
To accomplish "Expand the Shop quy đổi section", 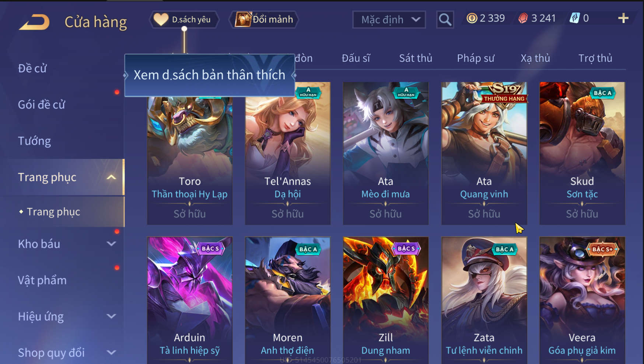I will coord(111,353).
